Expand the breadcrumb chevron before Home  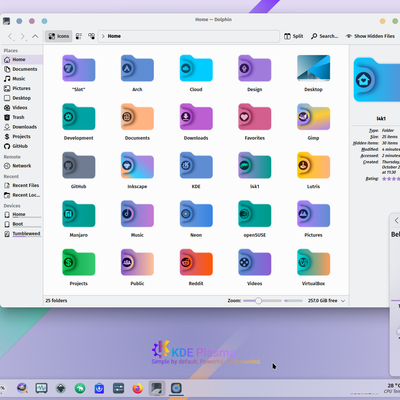(103, 36)
